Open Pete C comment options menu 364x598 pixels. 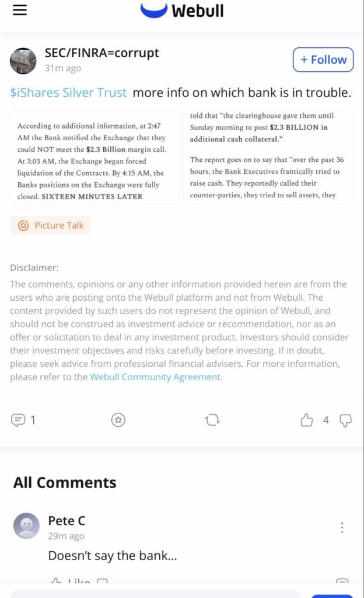tap(342, 527)
